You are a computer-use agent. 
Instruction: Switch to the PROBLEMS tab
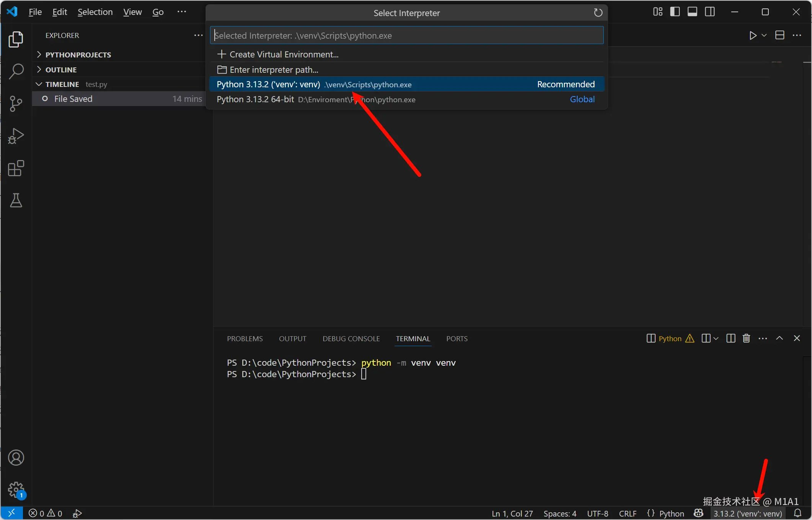245,338
